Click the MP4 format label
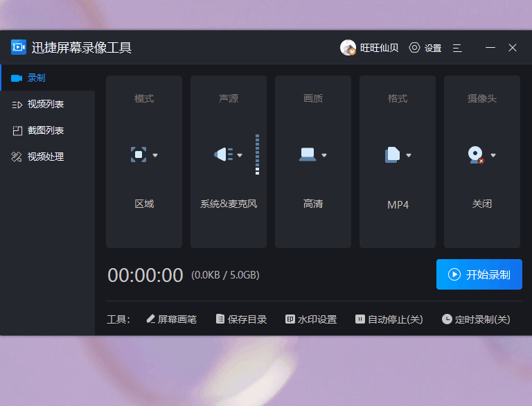The height and width of the screenshot is (406, 532). [x=398, y=204]
